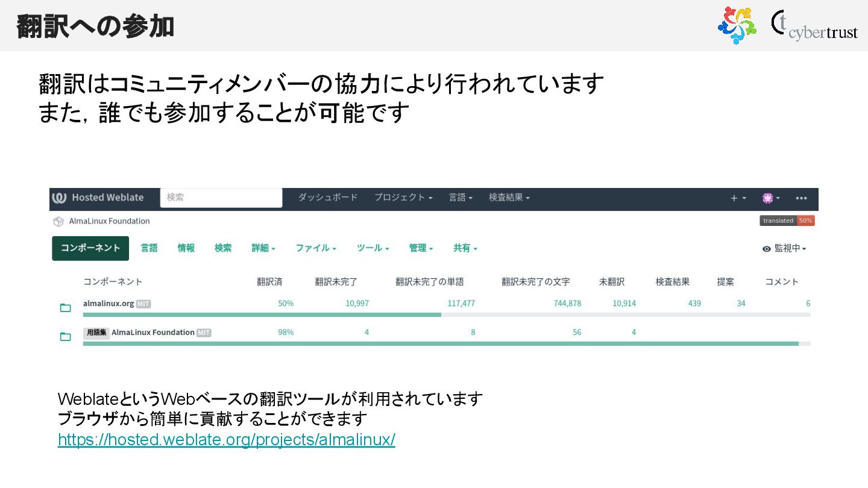Expand the プロジェクト dropdown menu
868x488 pixels.
coord(403,198)
